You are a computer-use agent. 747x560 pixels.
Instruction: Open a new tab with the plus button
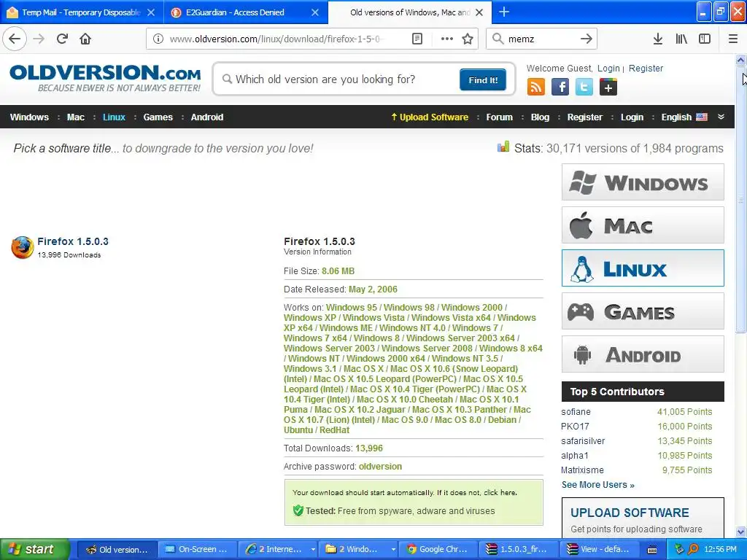[x=503, y=12]
